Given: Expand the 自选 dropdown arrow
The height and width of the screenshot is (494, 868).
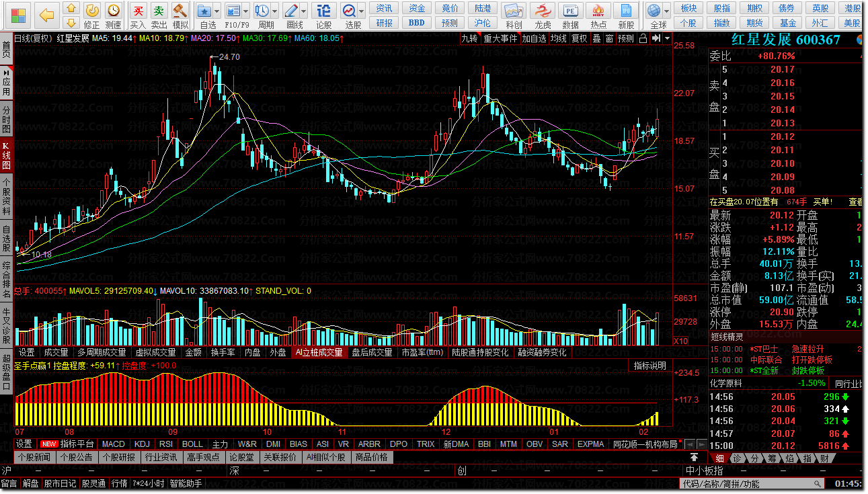Looking at the screenshot, I should (x=219, y=11).
